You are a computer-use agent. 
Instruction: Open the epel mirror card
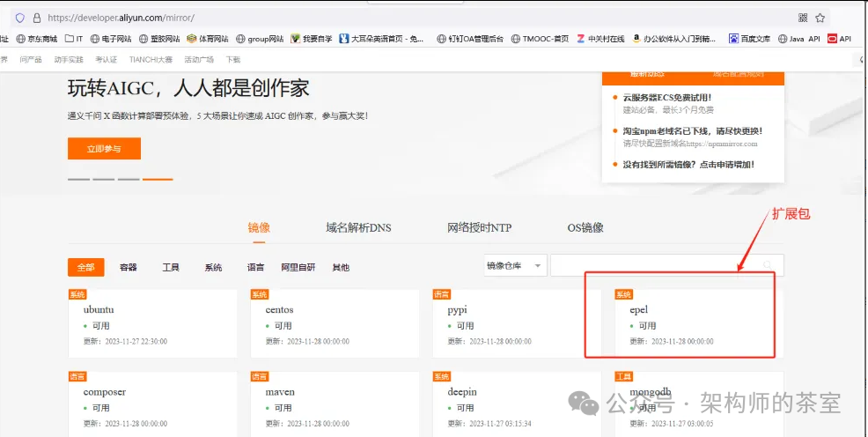699,323
